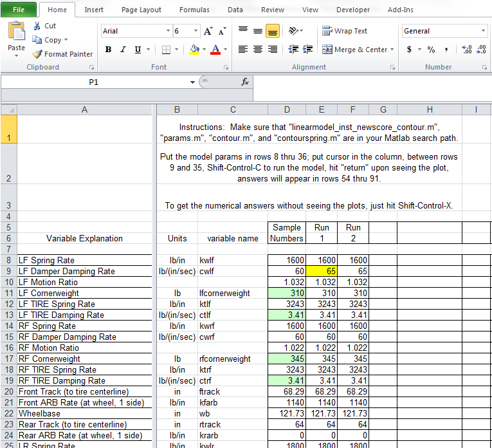This screenshot has height=448, width=492.
Task: Click Wrap Text button
Action: (x=345, y=31)
